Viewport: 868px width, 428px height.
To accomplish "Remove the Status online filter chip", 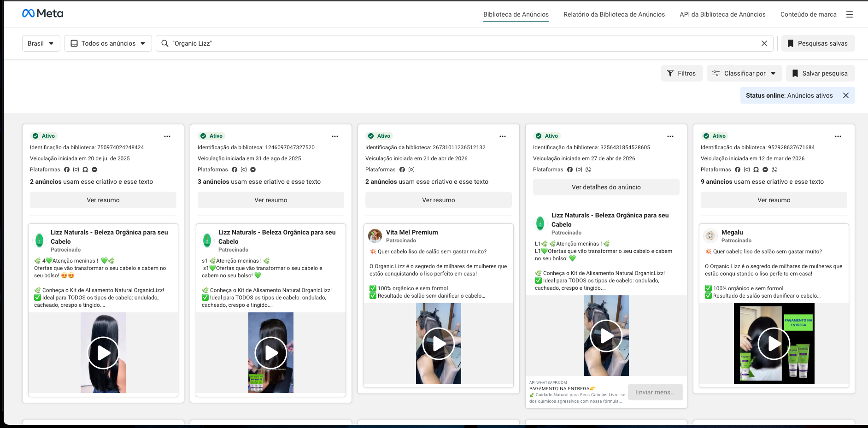I will click(846, 95).
